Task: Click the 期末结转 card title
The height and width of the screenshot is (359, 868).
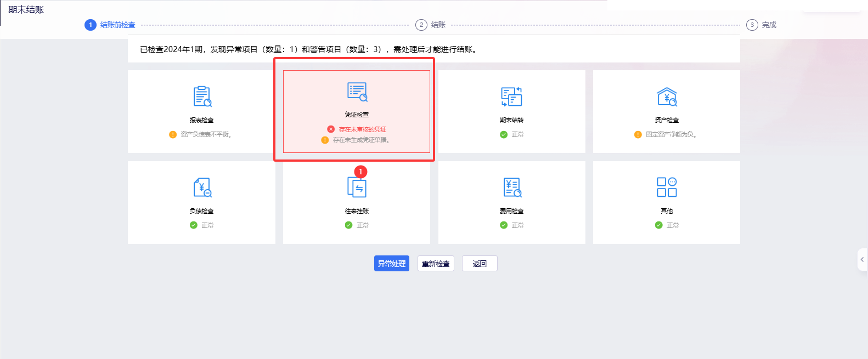Action: [x=512, y=120]
